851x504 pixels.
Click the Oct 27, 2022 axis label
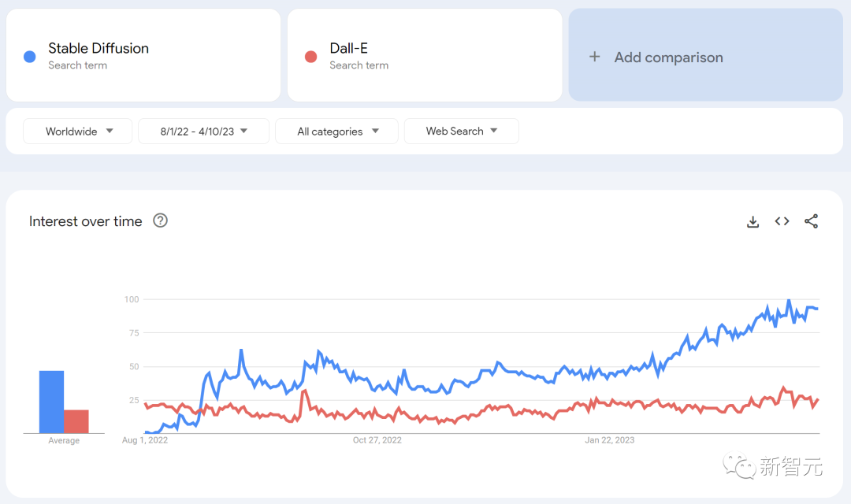click(377, 440)
